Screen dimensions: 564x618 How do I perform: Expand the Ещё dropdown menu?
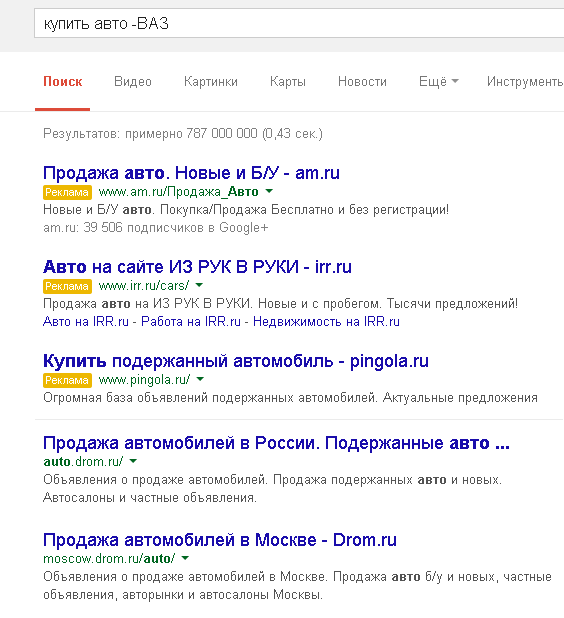(439, 82)
